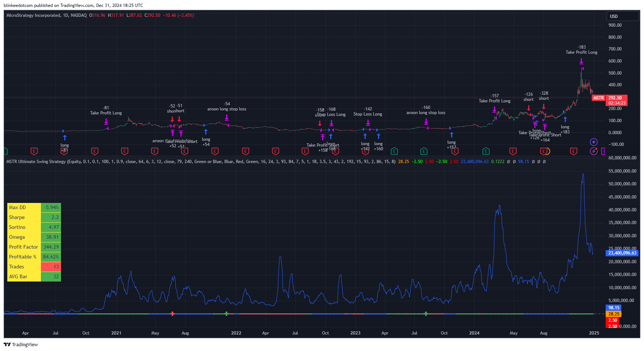This screenshot has width=644, height=351.
Task: Open the green earnings marker for February 2024
Action: [485, 151]
